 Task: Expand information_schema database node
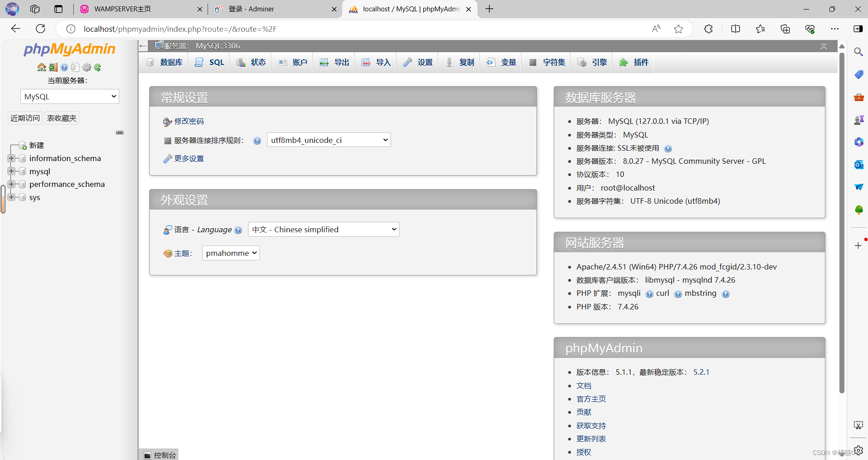pos(11,158)
